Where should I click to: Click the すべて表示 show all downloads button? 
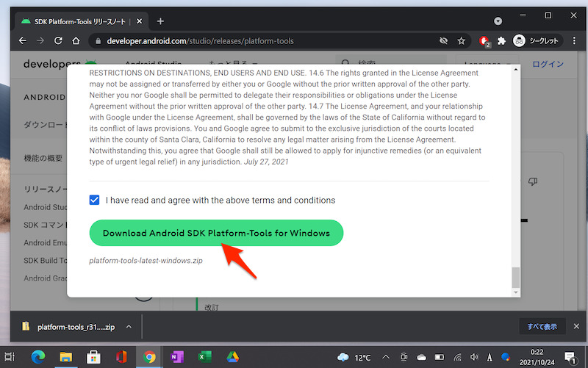pyautogui.click(x=542, y=326)
